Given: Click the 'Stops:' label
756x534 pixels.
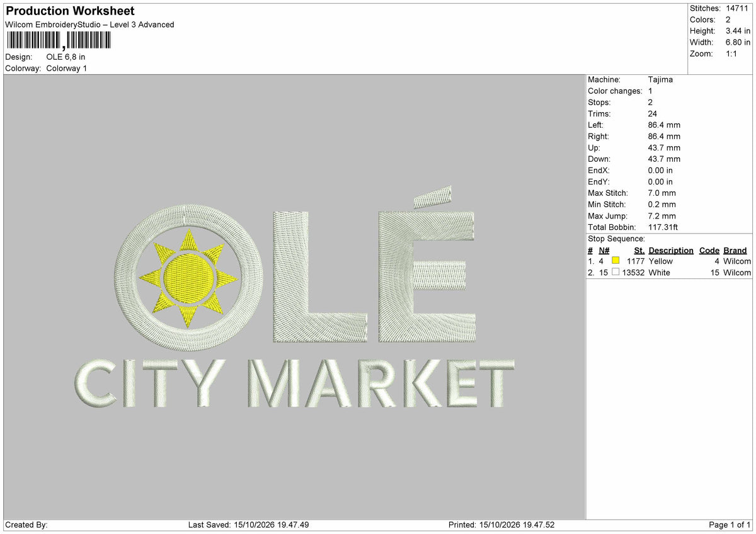Looking at the screenshot, I should [x=599, y=102].
